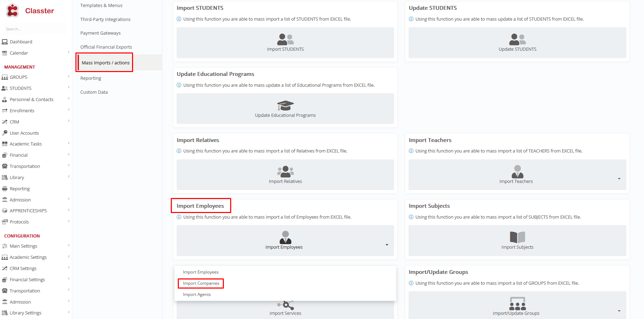Open the Import Employees dropdown arrow
The height and width of the screenshot is (319, 644).
pos(387,245)
